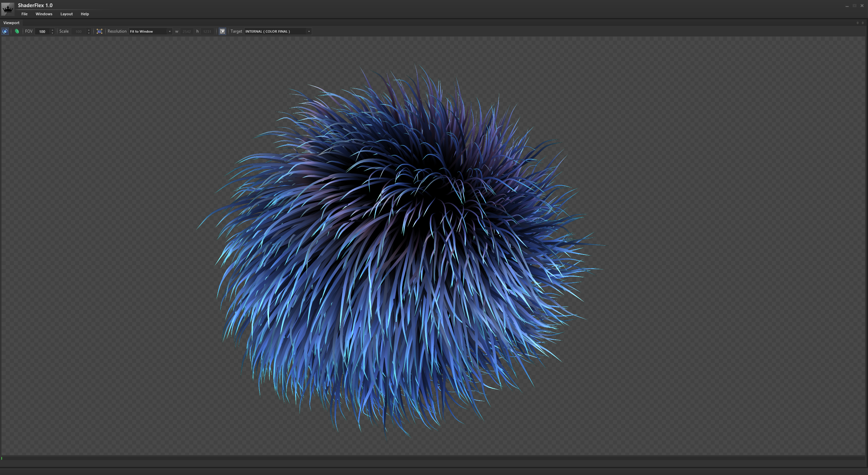Click into the FOV value field
This screenshot has height=475, width=868.
point(43,31)
